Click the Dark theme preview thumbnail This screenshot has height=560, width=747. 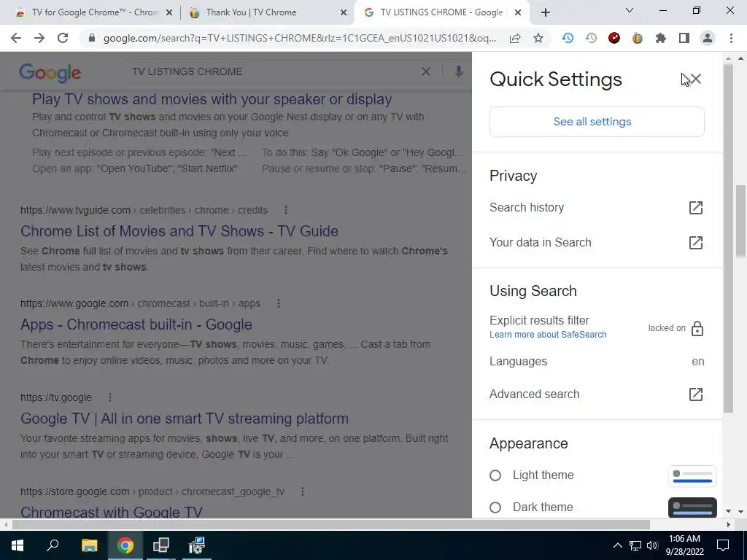click(x=692, y=507)
